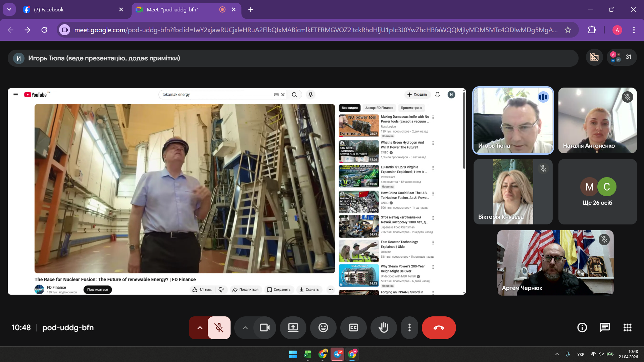Show hidden system tray icons
The image size is (644, 362).
[557, 354]
